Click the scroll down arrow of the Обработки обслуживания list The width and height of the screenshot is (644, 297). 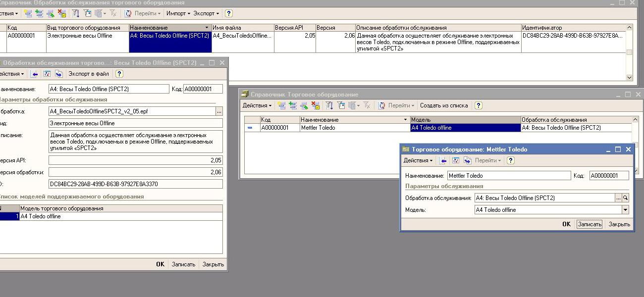pyautogui.click(x=630, y=77)
